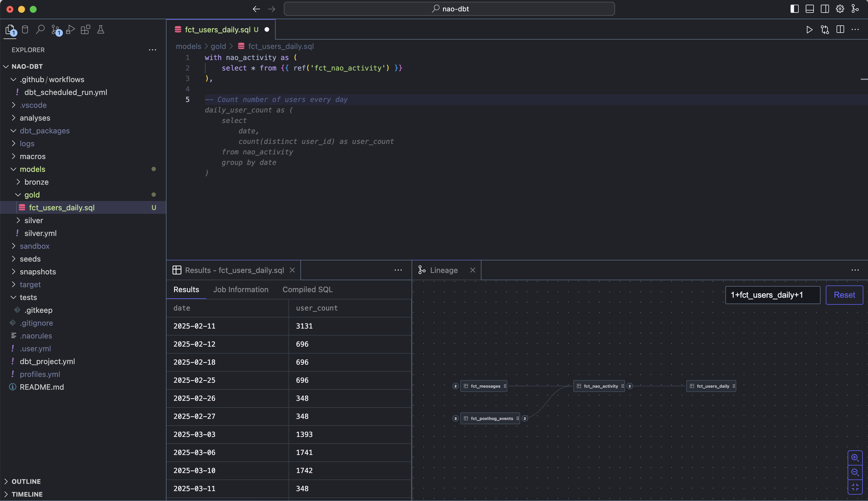Open the Testing flask icon
The width and height of the screenshot is (868, 501).
tap(101, 30)
